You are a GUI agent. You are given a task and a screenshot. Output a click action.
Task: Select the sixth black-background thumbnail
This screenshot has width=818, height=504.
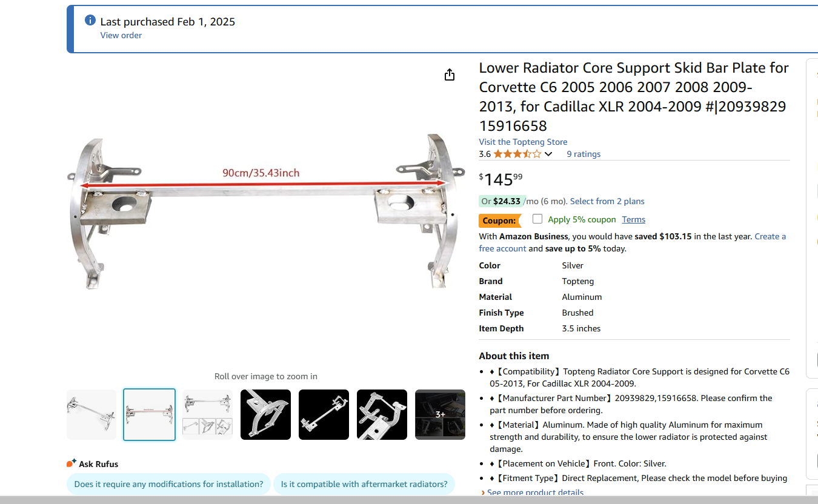point(382,414)
